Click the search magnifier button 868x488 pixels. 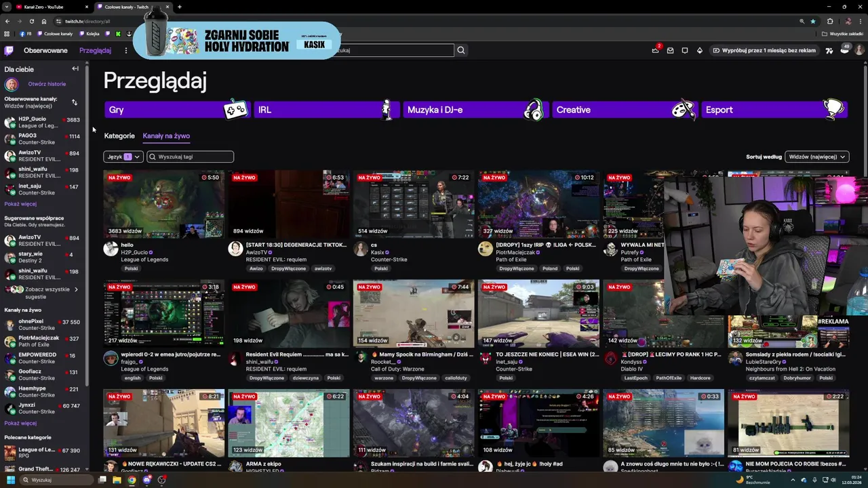[x=461, y=50]
